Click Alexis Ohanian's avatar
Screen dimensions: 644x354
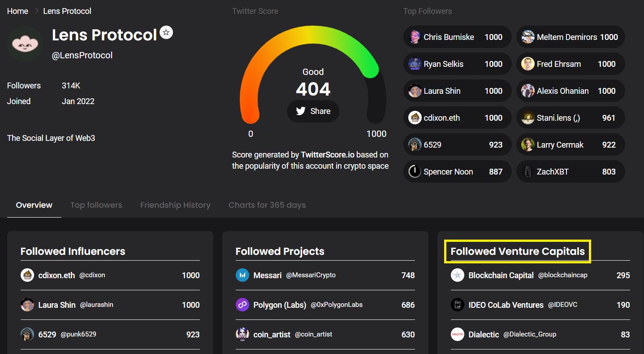coord(528,91)
